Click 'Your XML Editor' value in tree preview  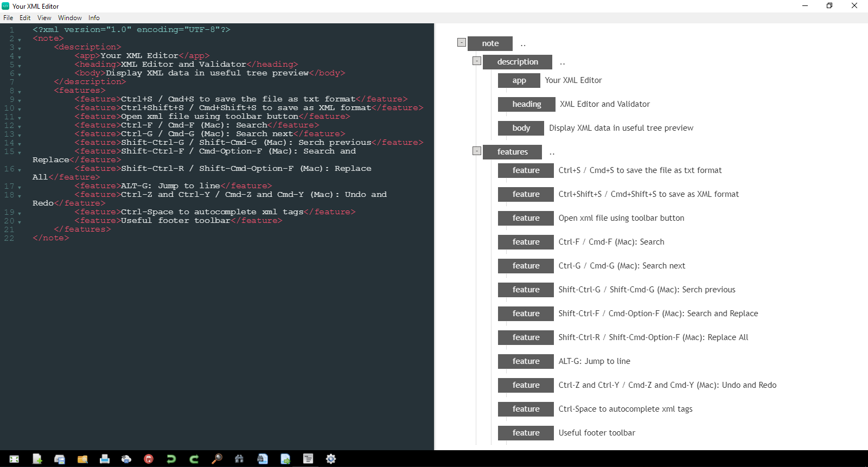(x=573, y=80)
